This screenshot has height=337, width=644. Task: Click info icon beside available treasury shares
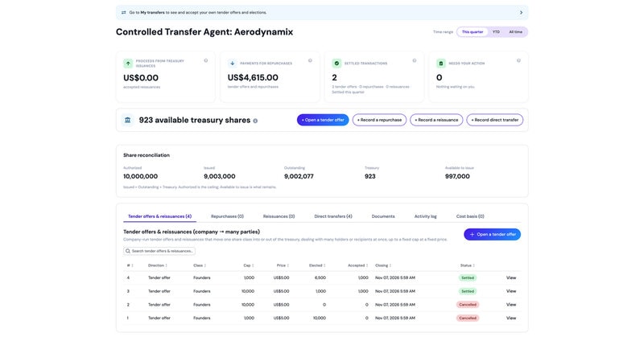(255, 121)
